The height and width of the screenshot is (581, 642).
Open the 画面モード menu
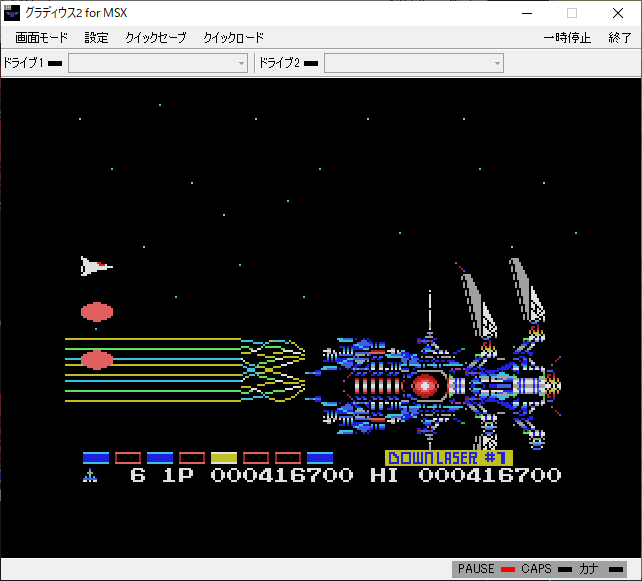(x=41, y=38)
